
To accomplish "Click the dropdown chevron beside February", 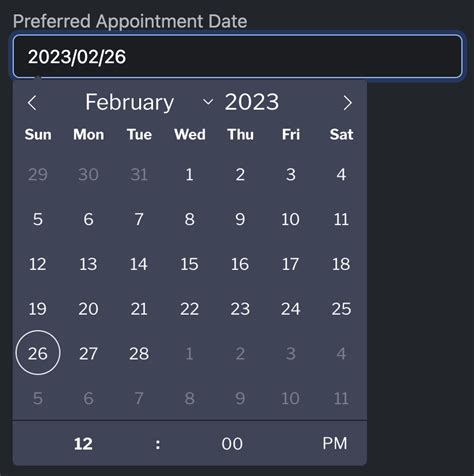I will 208,101.
